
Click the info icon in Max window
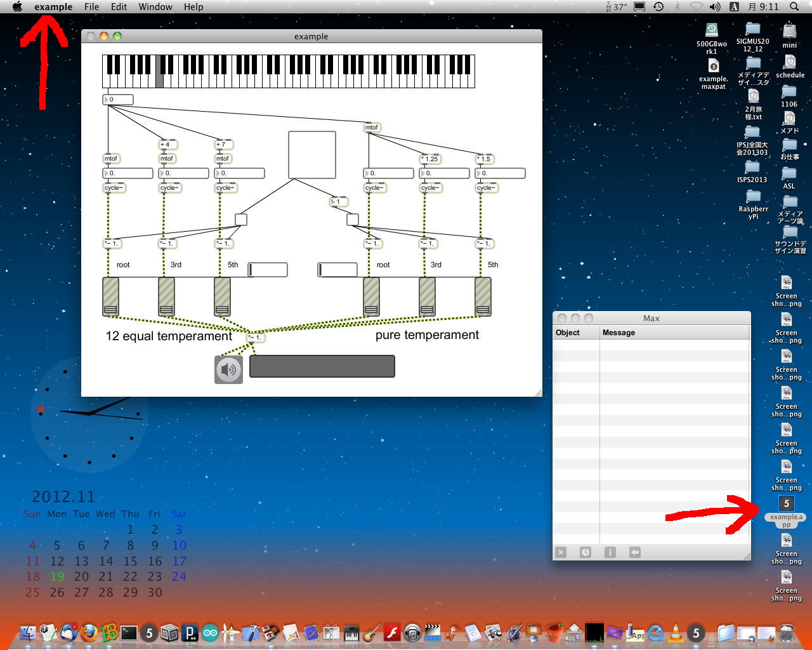(610, 552)
